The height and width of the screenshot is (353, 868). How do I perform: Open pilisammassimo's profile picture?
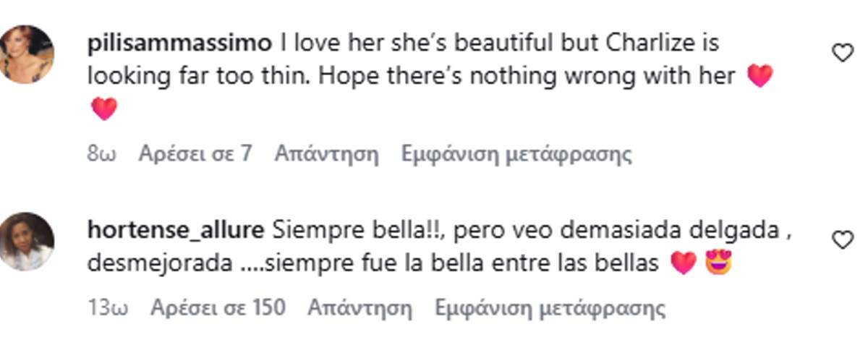26,55
